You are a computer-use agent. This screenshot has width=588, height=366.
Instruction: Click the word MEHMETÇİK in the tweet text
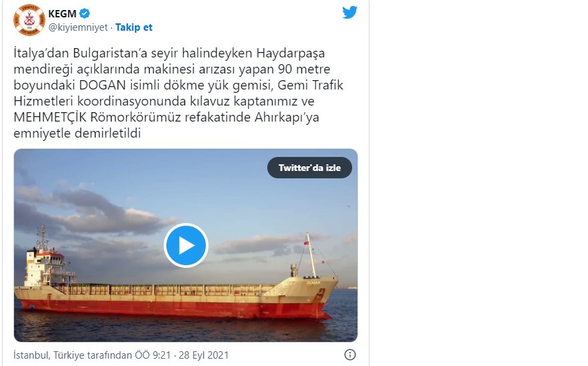click(x=50, y=117)
